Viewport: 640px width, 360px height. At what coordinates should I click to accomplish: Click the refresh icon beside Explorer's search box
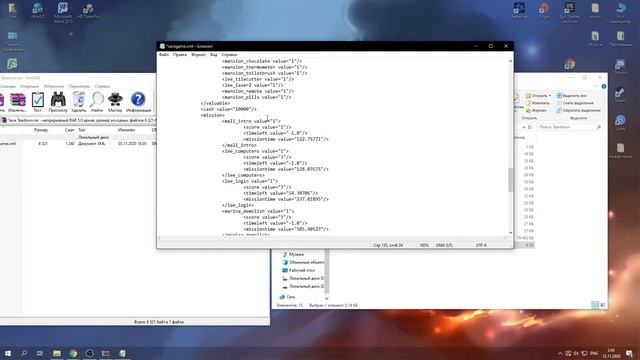click(530, 127)
